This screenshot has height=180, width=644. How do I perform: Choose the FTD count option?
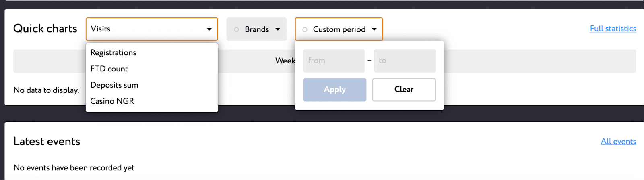point(109,69)
